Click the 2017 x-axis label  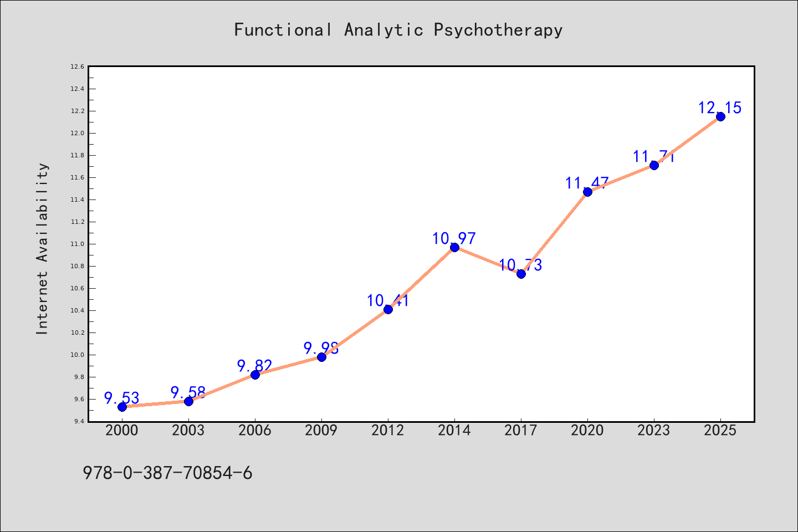click(x=521, y=431)
